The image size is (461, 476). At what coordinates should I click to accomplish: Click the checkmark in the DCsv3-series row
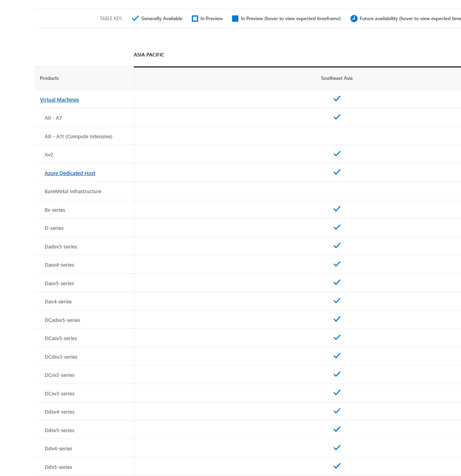pos(337,393)
